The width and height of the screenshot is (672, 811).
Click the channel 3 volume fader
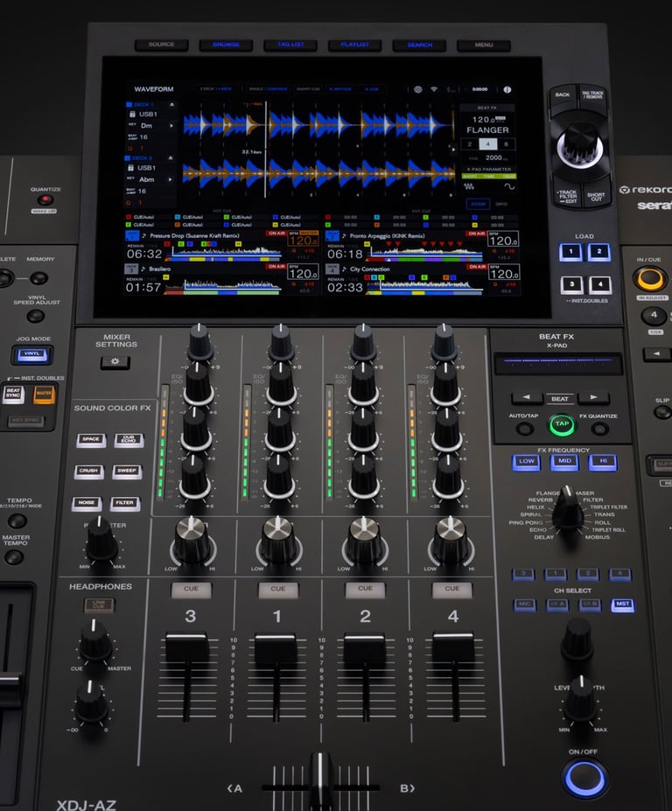point(186,649)
